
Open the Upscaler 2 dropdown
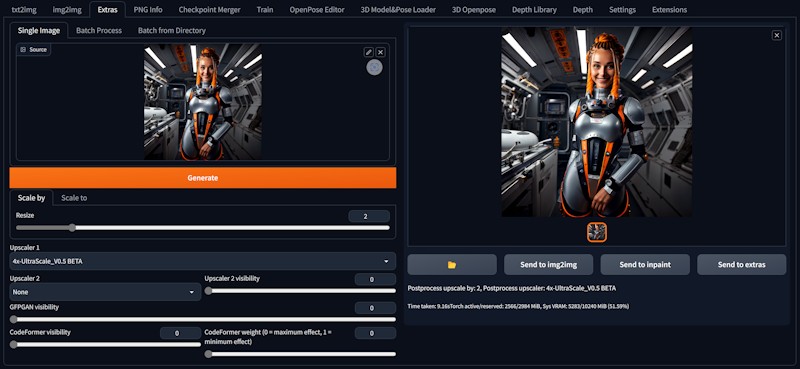pos(105,292)
